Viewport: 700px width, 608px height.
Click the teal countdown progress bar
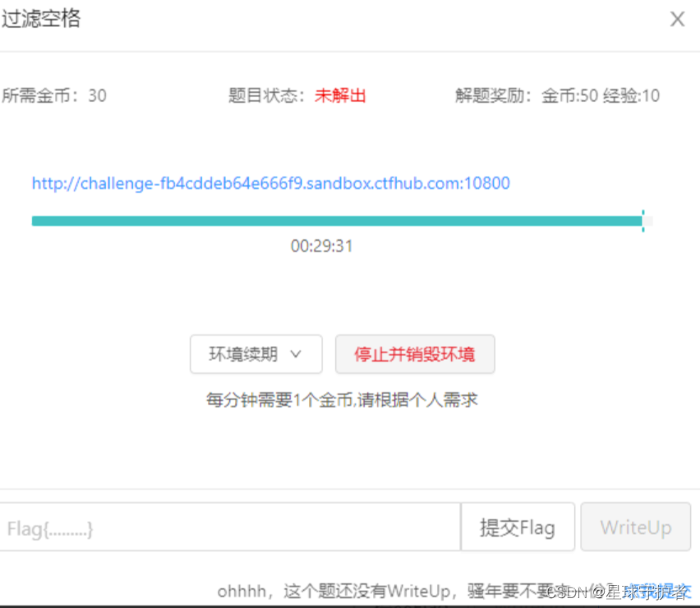click(342, 221)
